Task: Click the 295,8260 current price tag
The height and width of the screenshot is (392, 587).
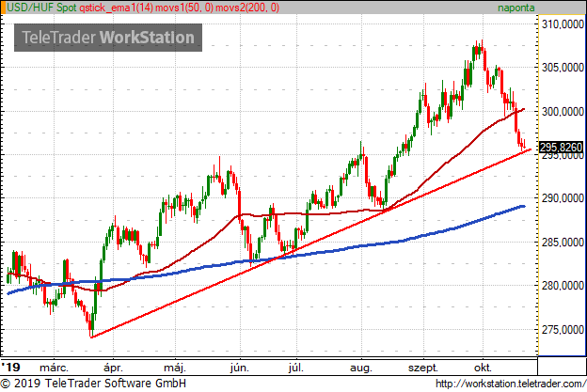Action: pos(561,147)
